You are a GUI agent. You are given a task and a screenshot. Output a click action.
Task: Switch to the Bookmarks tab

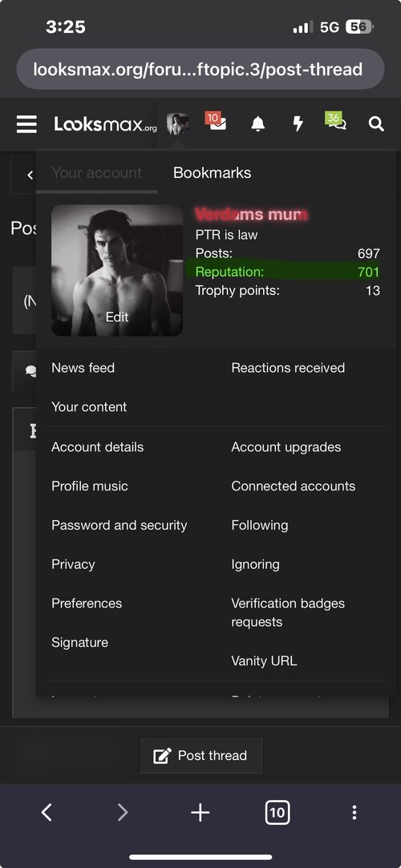pyautogui.click(x=213, y=172)
